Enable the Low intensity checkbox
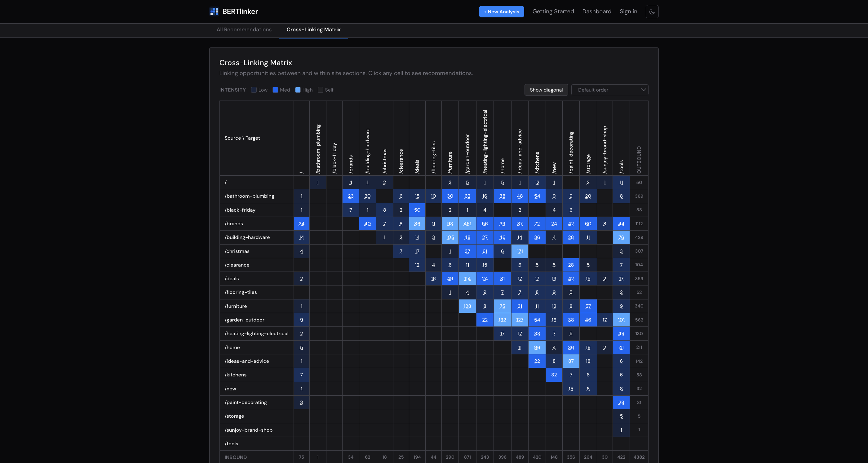 click(254, 90)
